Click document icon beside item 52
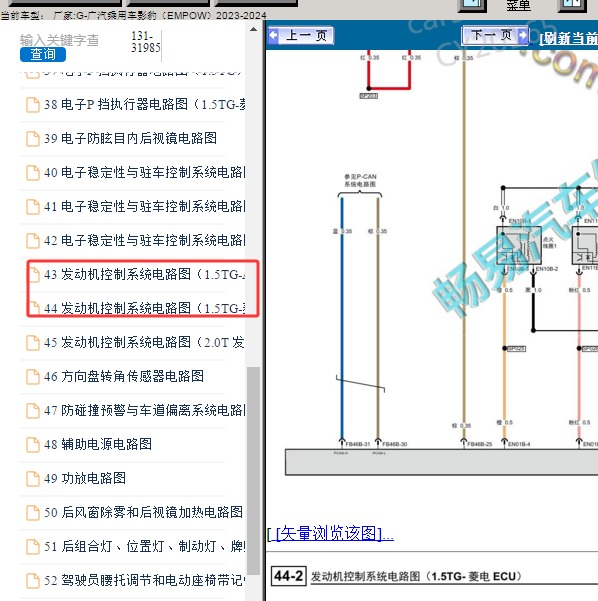The height and width of the screenshot is (601, 598). pos(33,580)
